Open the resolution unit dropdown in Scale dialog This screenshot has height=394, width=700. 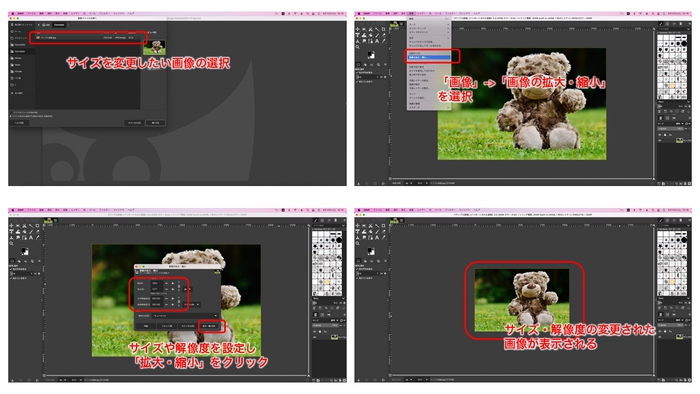[192, 304]
